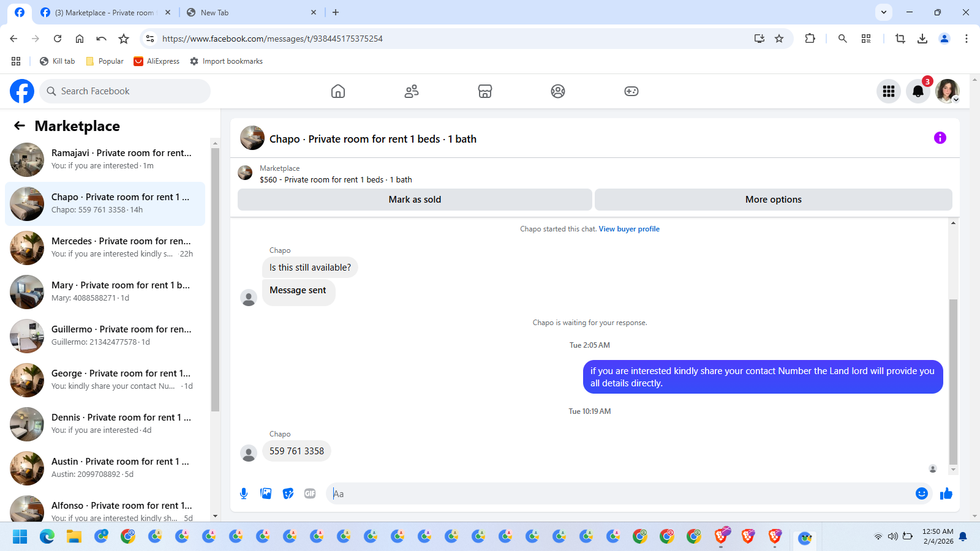This screenshot has width=980, height=551.
Task: Open Dennis private room conversation
Action: pos(105,424)
